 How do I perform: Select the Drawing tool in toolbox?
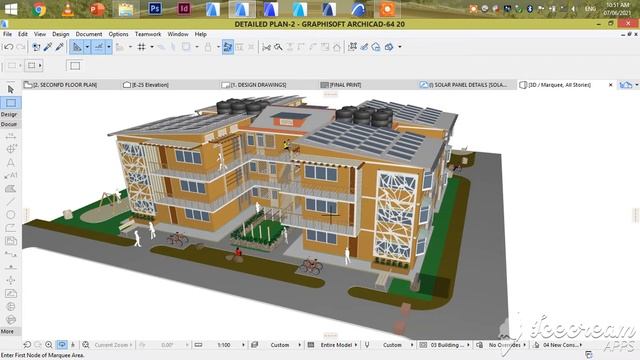pos(11,241)
